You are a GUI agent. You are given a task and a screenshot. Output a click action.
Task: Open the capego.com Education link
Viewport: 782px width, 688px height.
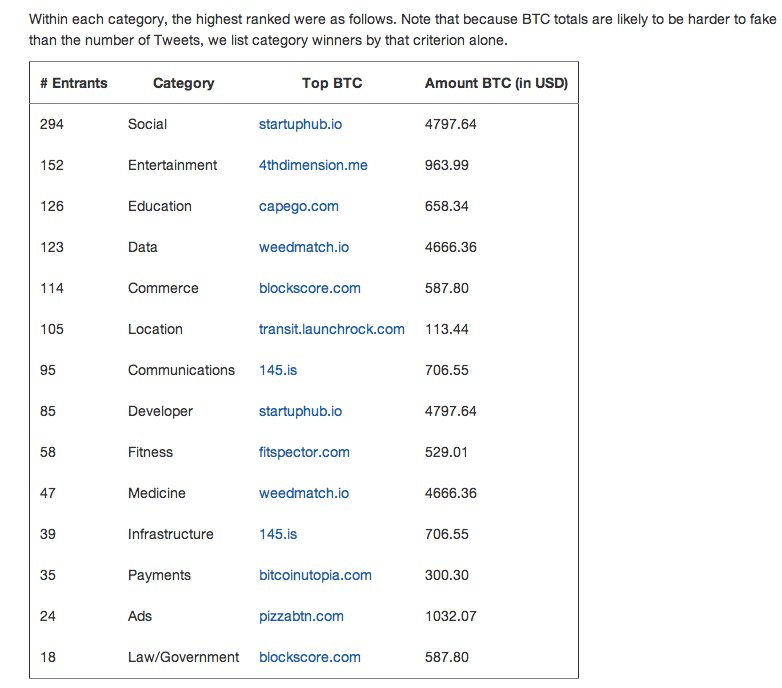[x=298, y=206]
